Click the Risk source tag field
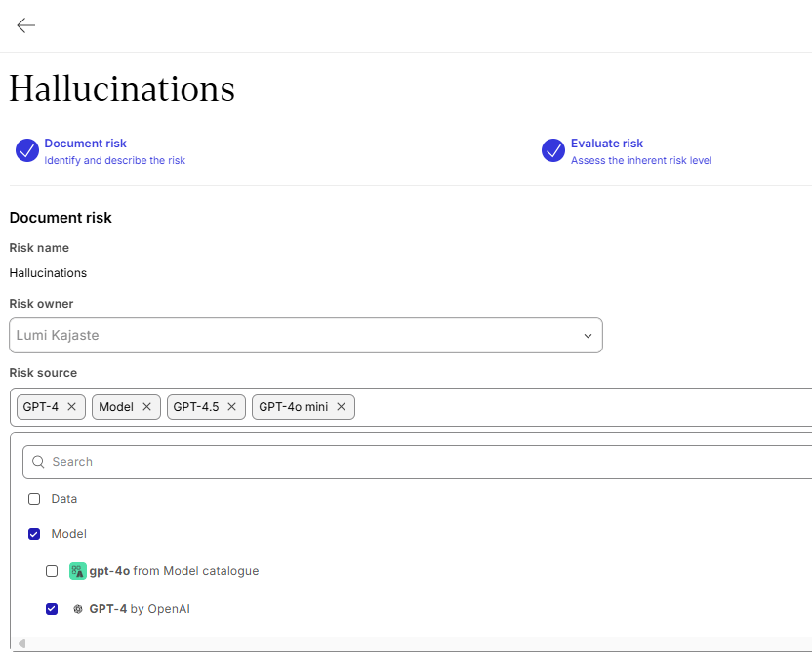Viewport: 812px width, 659px height. 576,407
